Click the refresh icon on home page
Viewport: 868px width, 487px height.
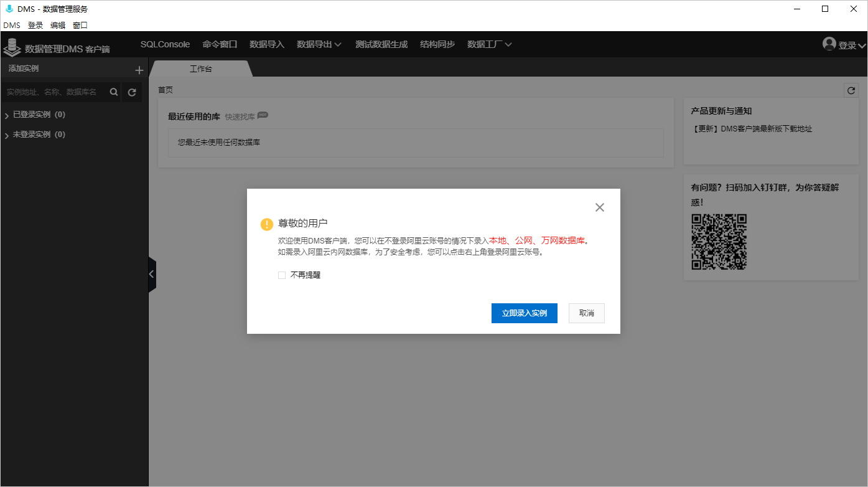coord(851,90)
